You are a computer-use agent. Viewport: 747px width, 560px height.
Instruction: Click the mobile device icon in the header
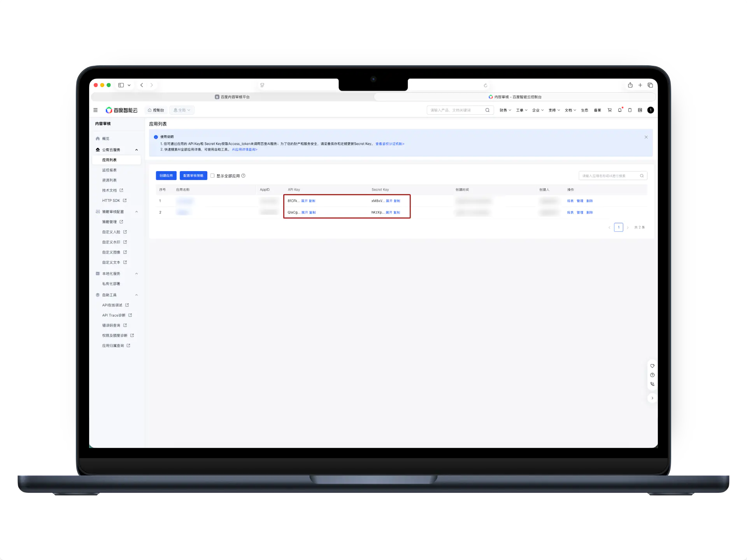tap(630, 110)
